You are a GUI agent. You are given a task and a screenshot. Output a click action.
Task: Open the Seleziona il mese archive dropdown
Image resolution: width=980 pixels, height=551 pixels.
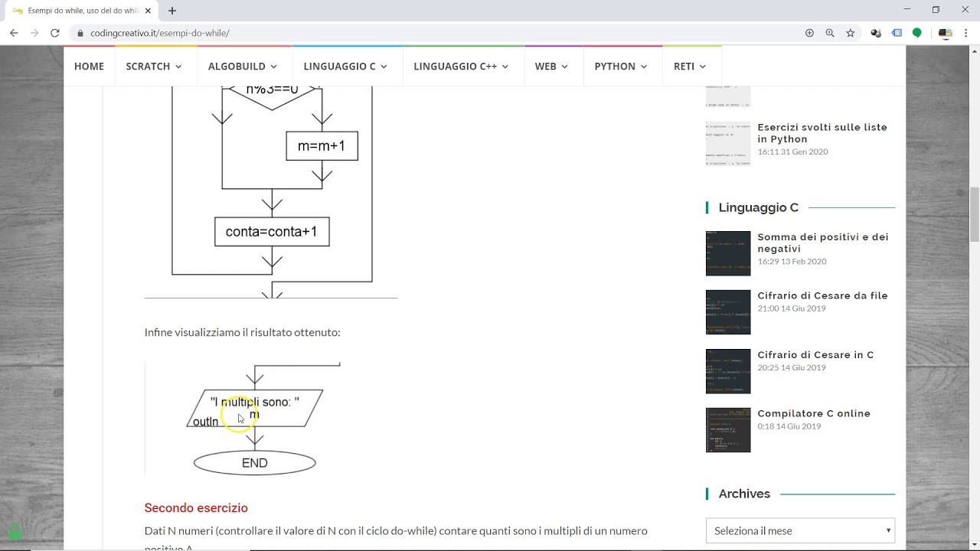tap(800, 530)
